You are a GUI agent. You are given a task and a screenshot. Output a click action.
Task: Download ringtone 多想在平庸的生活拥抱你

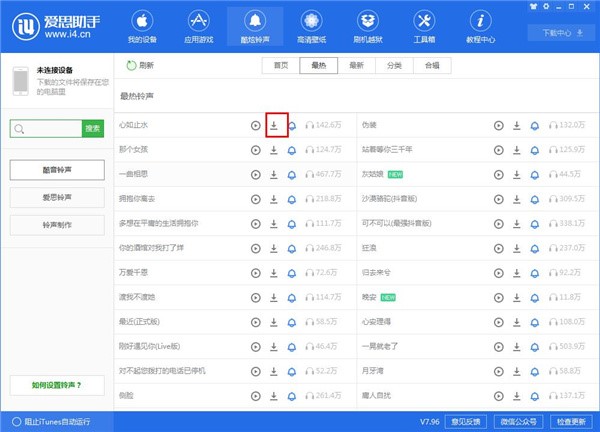(x=274, y=223)
